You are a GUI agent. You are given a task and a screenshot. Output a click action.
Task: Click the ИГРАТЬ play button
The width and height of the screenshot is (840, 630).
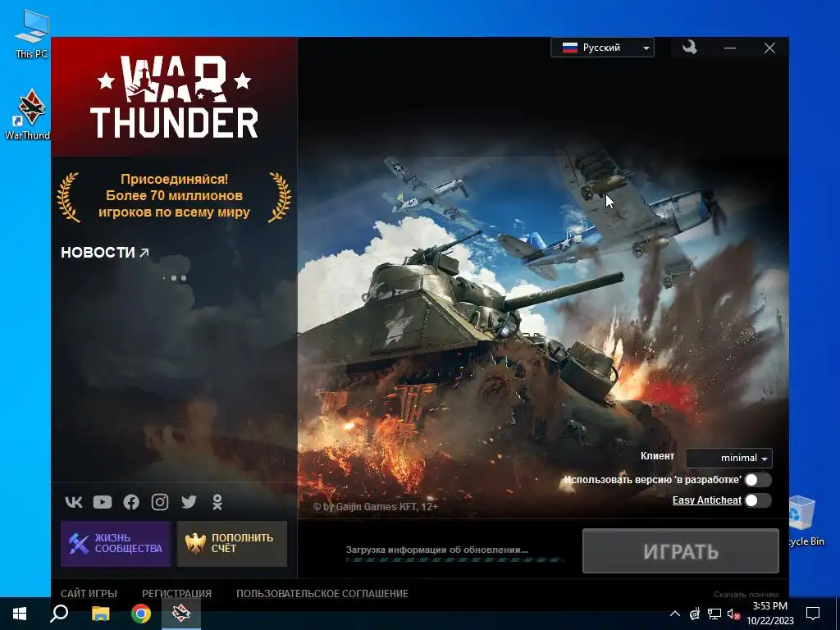click(x=680, y=551)
